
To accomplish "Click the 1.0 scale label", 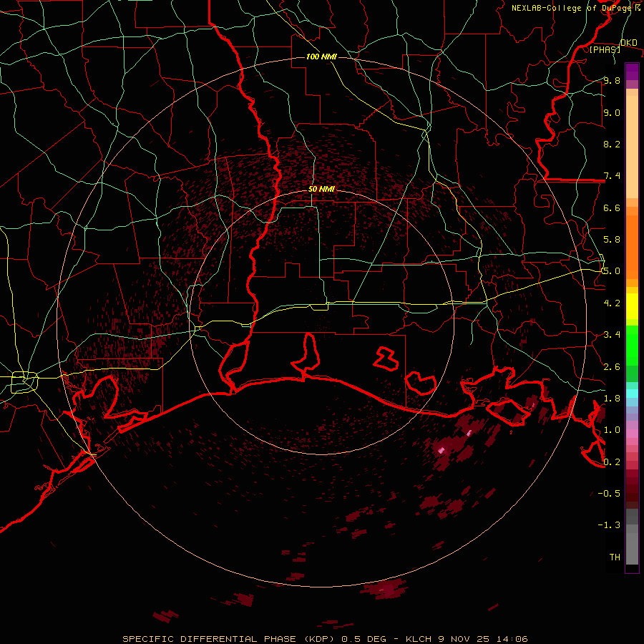I will tap(612, 431).
